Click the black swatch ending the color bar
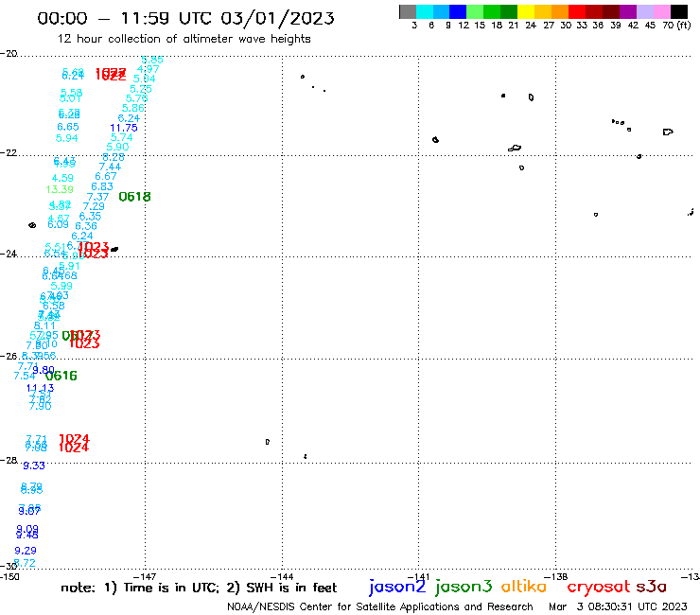Viewport: 700px width, 615px height. coord(679,11)
